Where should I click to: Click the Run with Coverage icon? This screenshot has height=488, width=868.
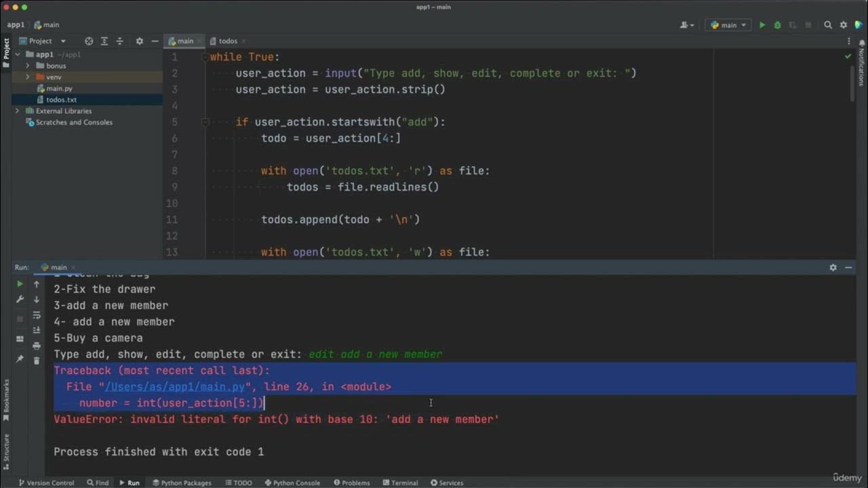(793, 25)
